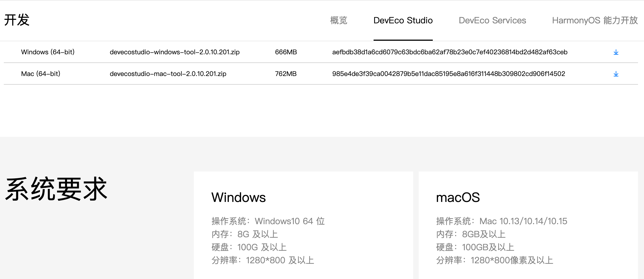Download the Windows 64-bit DevEco Studio zip

click(616, 52)
